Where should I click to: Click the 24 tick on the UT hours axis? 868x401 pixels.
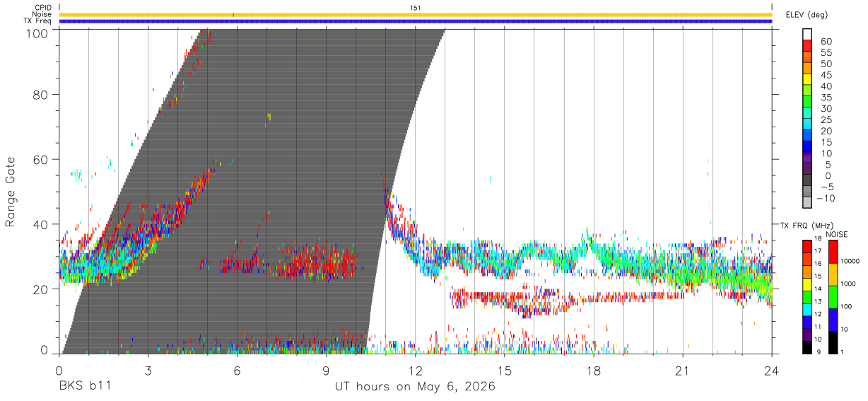click(772, 371)
